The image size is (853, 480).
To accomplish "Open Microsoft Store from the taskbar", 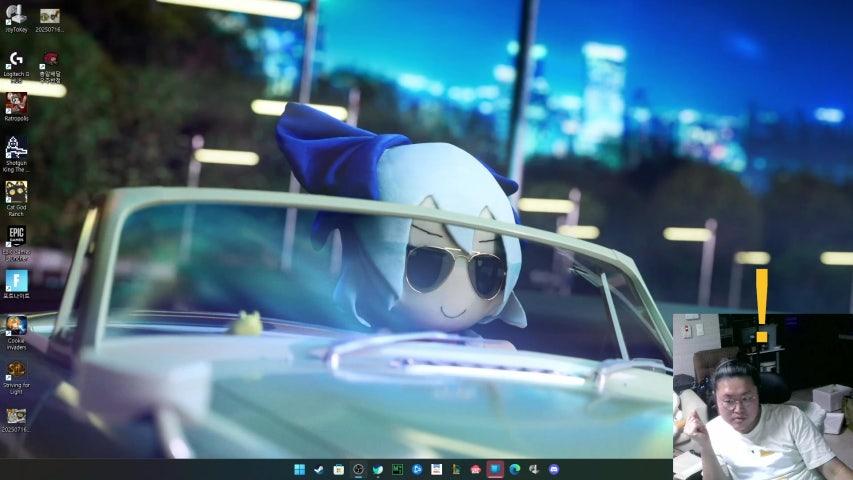I will (x=338, y=469).
